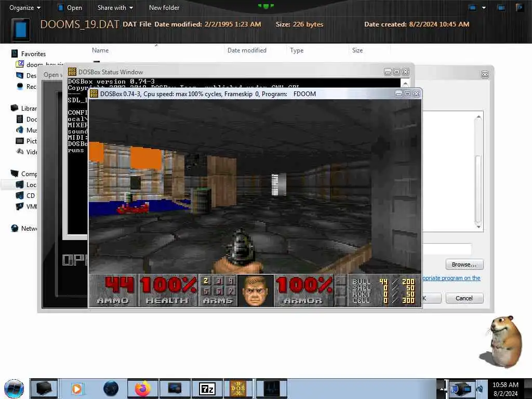Open the monitor graph taskbar icon
The height and width of the screenshot is (399, 532).
(271, 389)
